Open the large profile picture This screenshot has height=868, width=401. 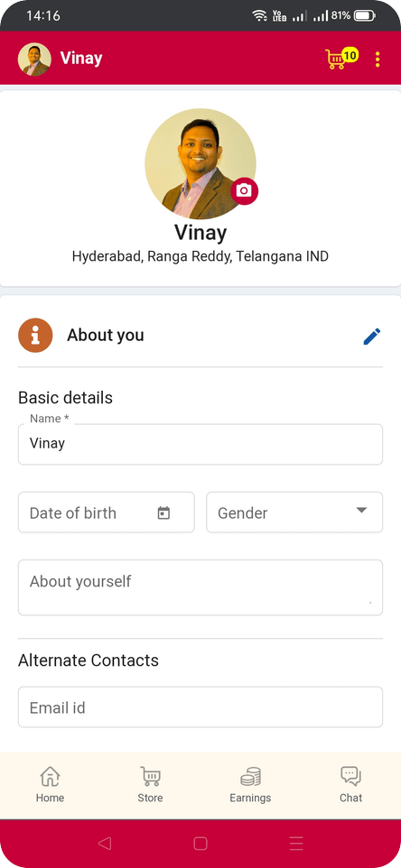tap(200, 164)
